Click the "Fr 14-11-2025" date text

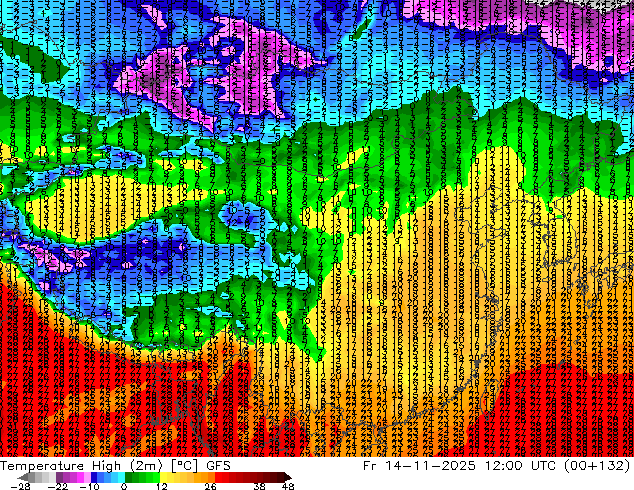click(419, 466)
